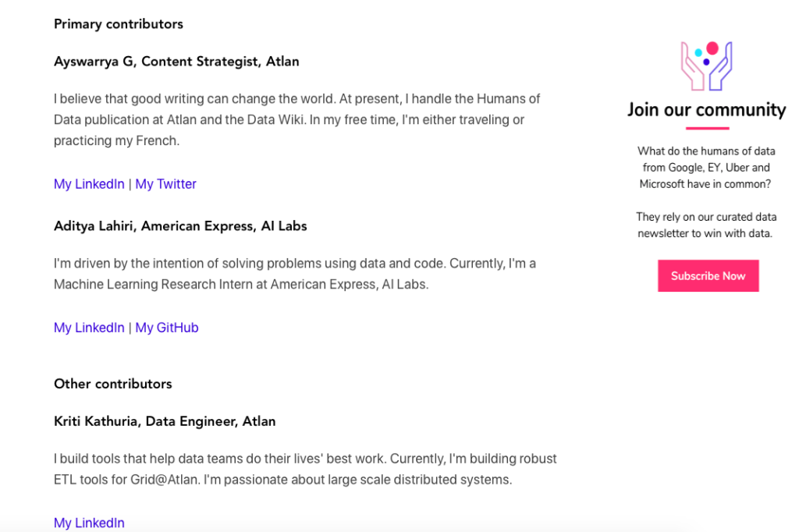Click the Subscribe Now button

(x=708, y=275)
